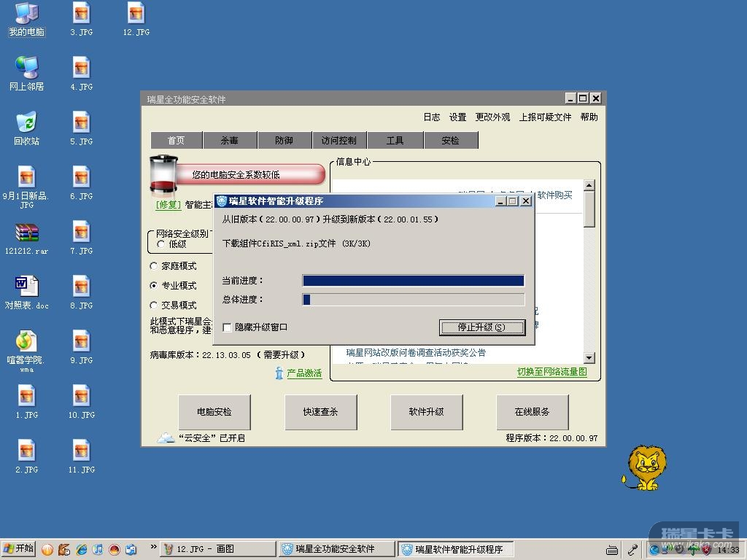The image size is (747, 560).
Task: Switch to 12.JPG - 画图 taskbar item
Action: [218, 549]
